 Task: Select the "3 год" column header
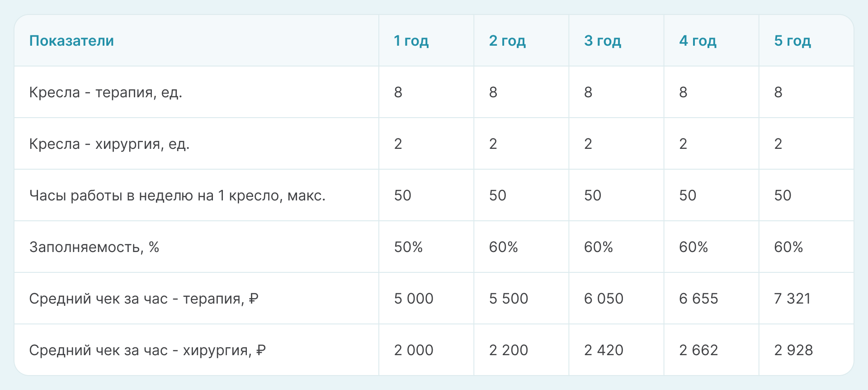(602, 41)
